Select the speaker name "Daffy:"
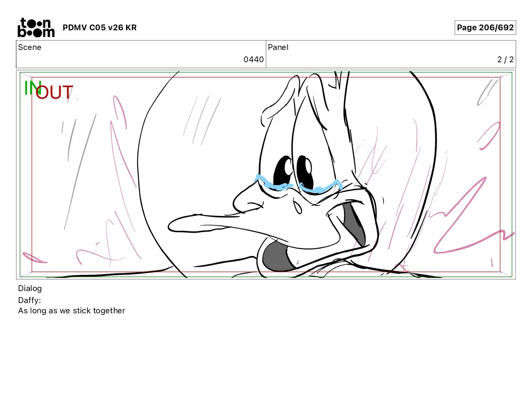This screenshot has width=532, height=411. [29, 300]
